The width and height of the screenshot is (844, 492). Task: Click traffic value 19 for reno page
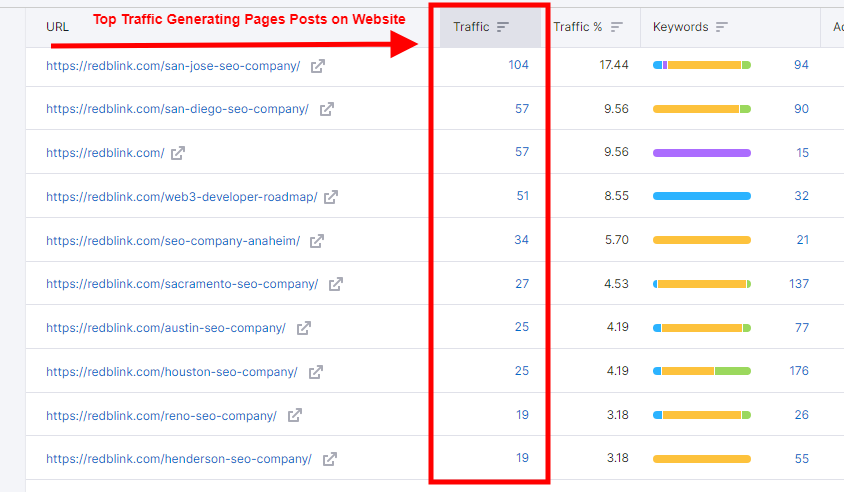tap(522, 415)
